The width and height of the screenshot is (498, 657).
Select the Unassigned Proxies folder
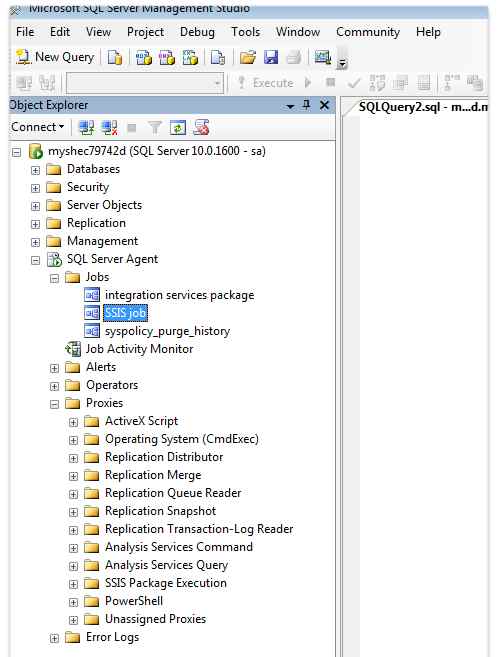pos(155,619)
